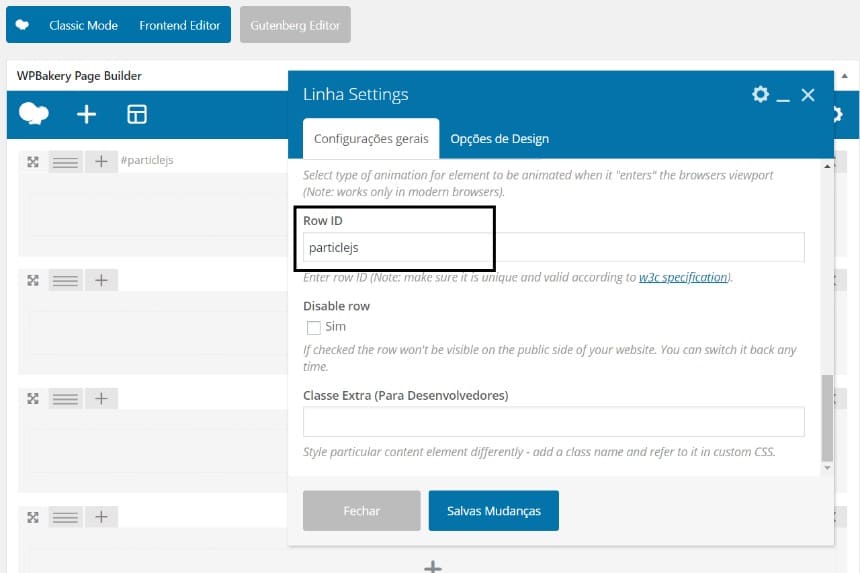Screen dimensions: 860x573
Task: Add new element with toolbar plus icon
Action: point(86,114)
